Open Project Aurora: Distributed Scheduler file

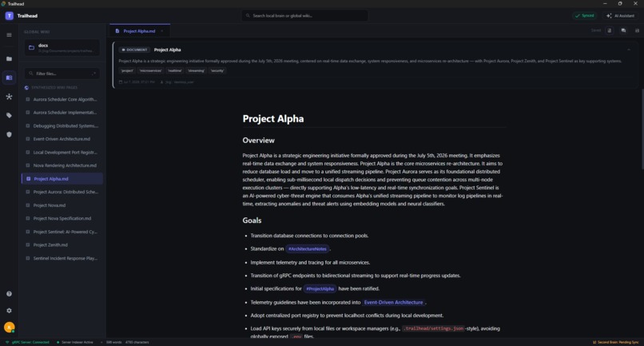62,192
